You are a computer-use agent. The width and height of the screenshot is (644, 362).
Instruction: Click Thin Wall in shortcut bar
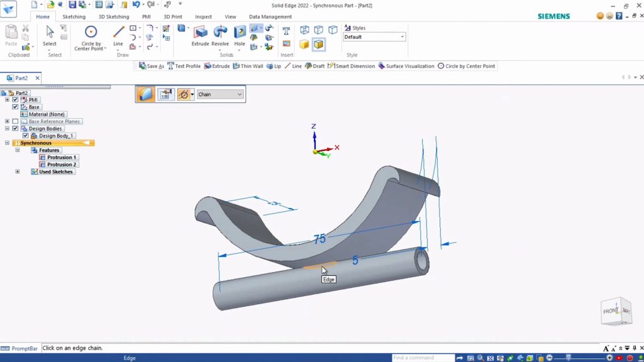click(248, 66)
